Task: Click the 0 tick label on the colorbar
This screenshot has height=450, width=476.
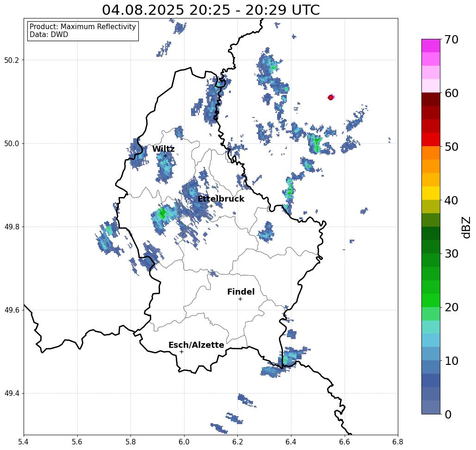Action: 448,414
